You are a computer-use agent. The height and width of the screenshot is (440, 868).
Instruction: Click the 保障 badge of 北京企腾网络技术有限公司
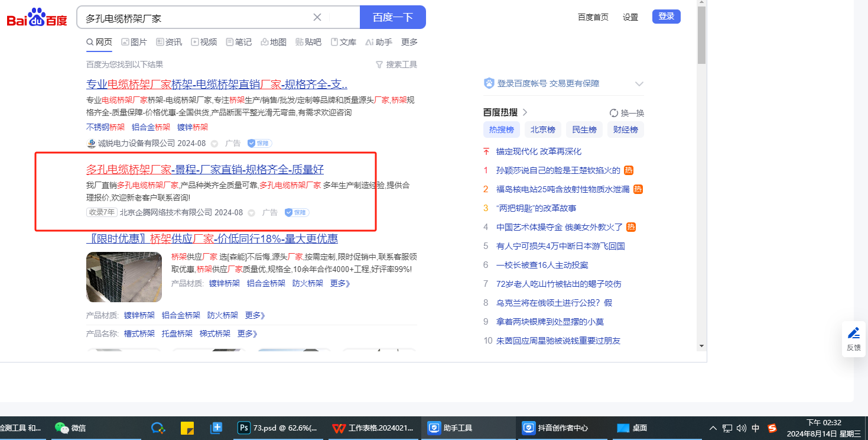point(297,212)
